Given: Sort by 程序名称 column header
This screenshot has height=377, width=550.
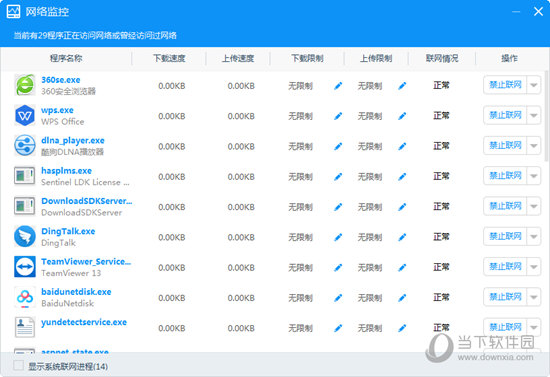Looking at the screenshot, I should (x=66, y=58).
